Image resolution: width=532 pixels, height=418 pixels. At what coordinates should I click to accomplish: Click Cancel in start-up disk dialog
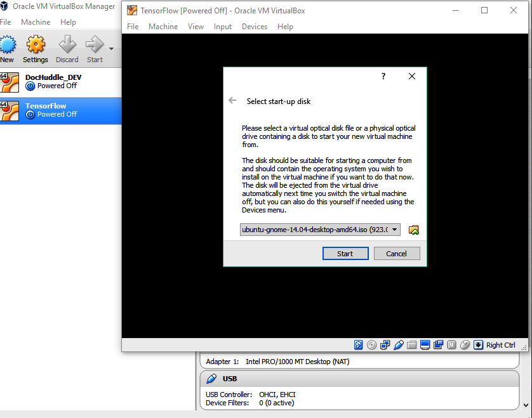[397, 254]
